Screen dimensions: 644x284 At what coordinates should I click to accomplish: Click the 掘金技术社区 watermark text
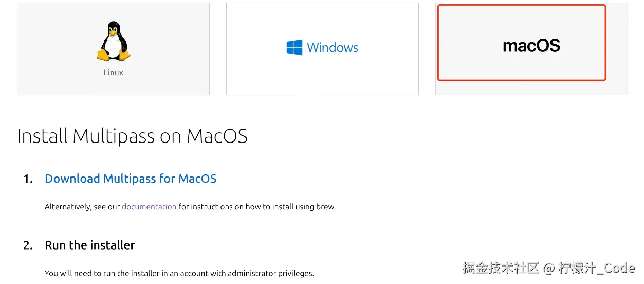pos(501,268)
